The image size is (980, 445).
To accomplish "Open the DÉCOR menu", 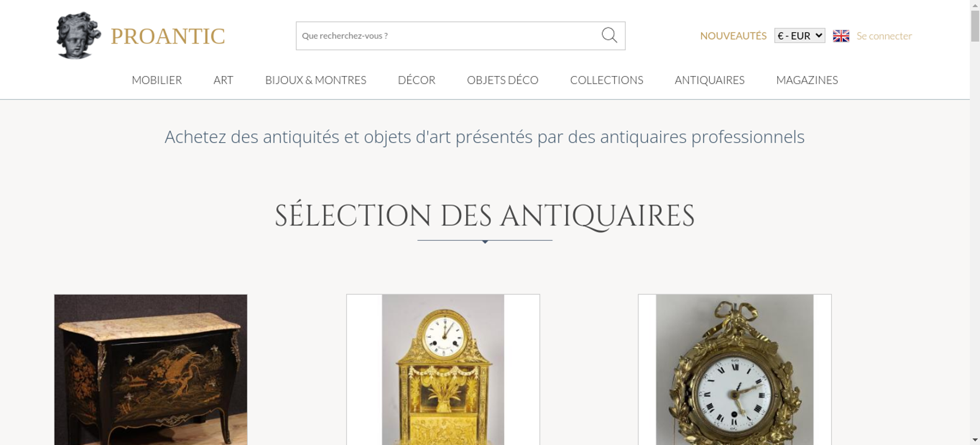I will pos(416,80).
